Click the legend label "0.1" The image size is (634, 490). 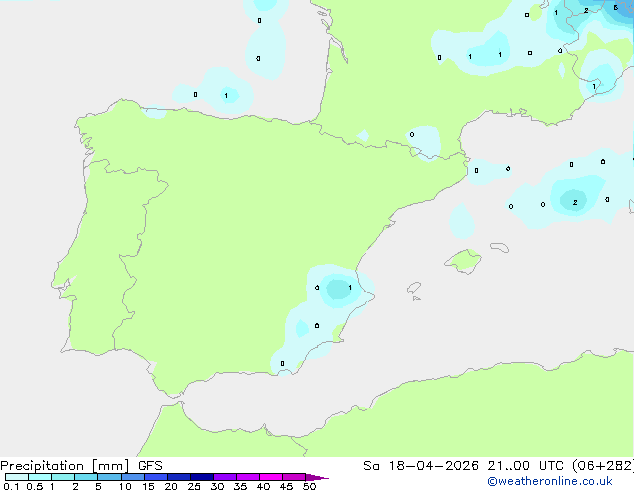(11, 486)
